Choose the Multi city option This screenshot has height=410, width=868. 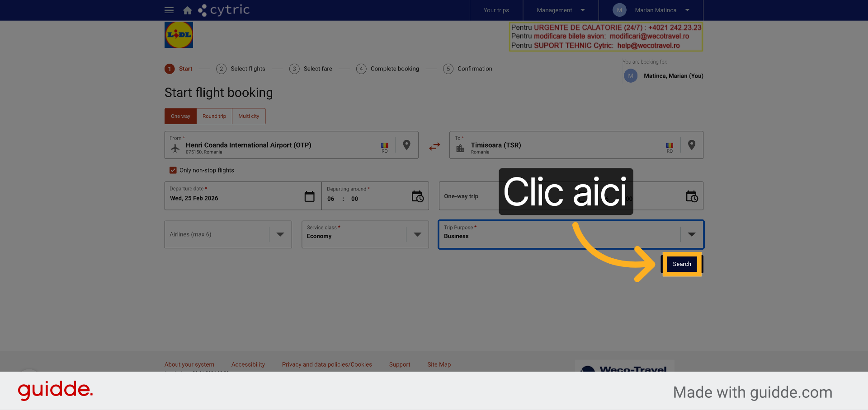(249, 116)
